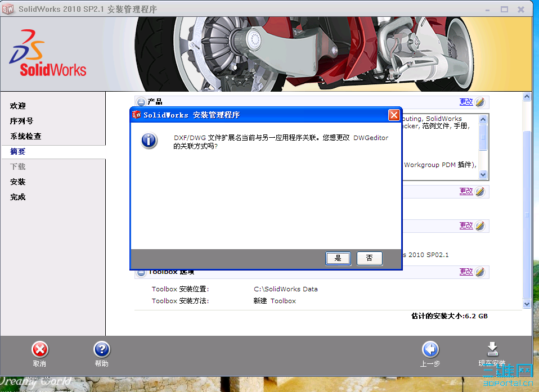The image size is (539, 392).
Task: Select 序列号 step in sidebar
Action: (x=21, y=121)
